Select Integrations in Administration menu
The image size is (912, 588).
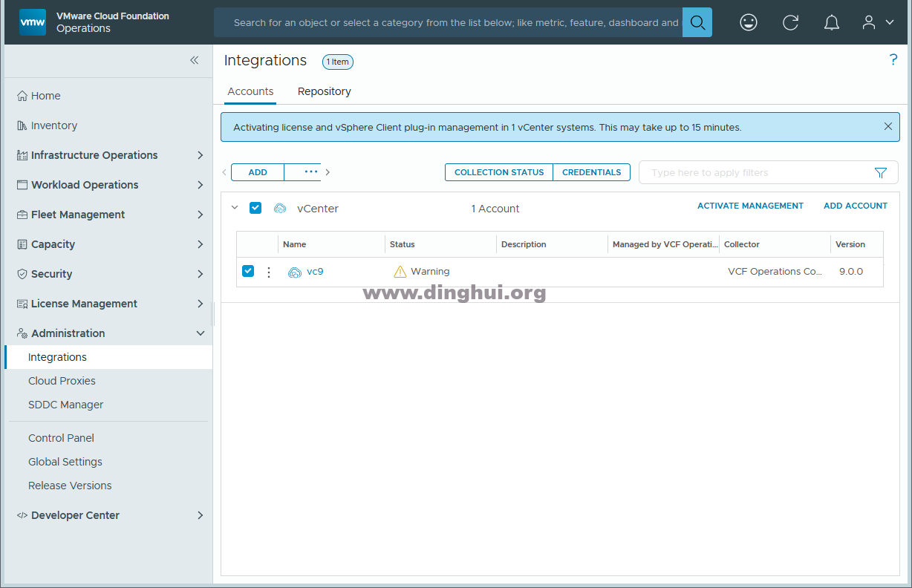tap(108, 357)
